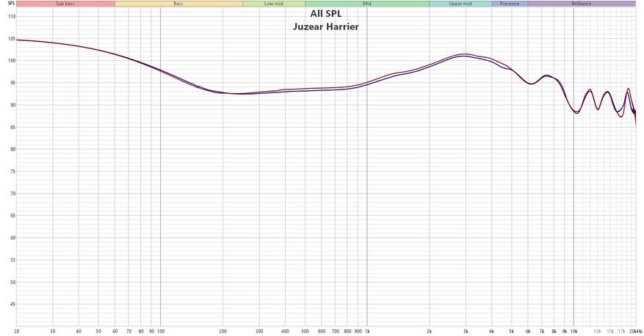Select the 13k label on the frequency axis
Image resolution: width=644 pixels, height=336 pixels.
pyautogui.click(x=598, y=331)
